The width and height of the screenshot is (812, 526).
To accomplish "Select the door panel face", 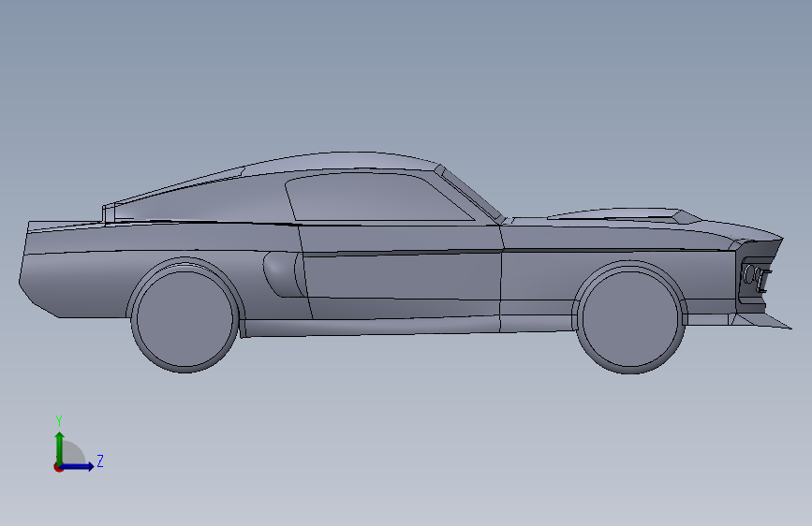I will 402,277.
